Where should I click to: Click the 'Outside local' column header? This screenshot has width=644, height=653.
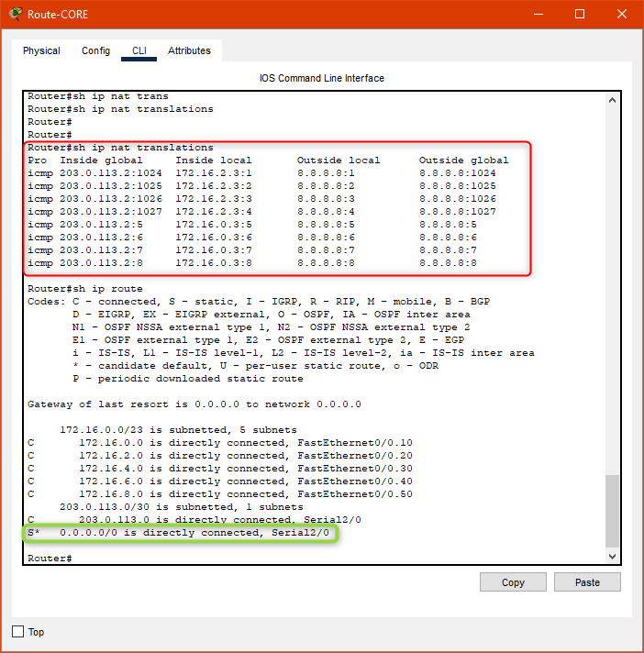[x=339, y=160]
